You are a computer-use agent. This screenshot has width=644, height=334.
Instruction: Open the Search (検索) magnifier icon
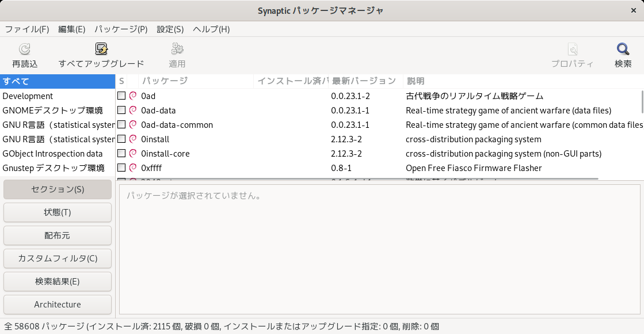tap(623, 50)
